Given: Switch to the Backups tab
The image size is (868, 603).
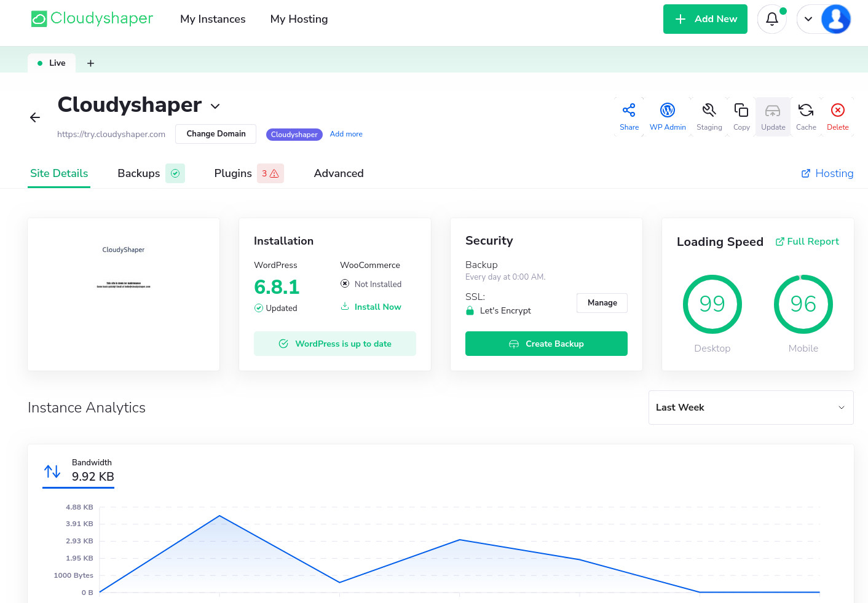Looking at the screenshot, I should [x=138, y=173].
